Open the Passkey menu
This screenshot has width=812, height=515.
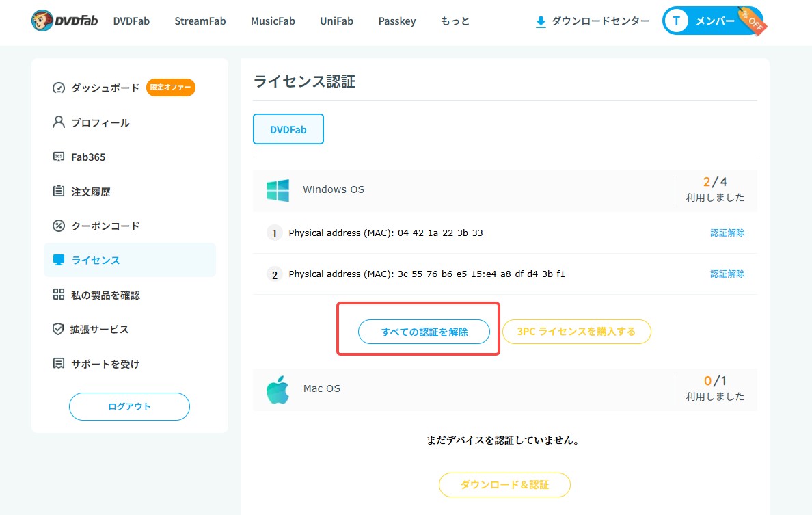(397, 21)
